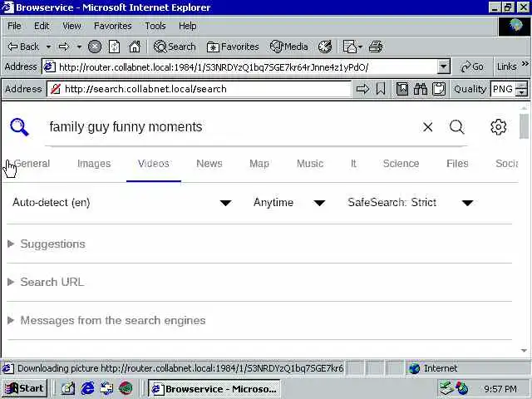
Task: Click the Print toolbar icon
Action: point(376,47)
